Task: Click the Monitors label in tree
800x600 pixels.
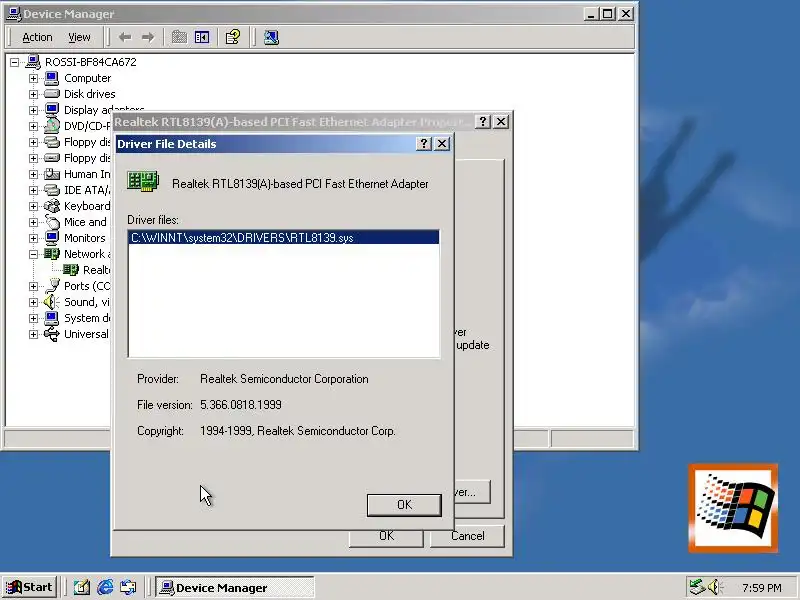Action: [85, 238]
